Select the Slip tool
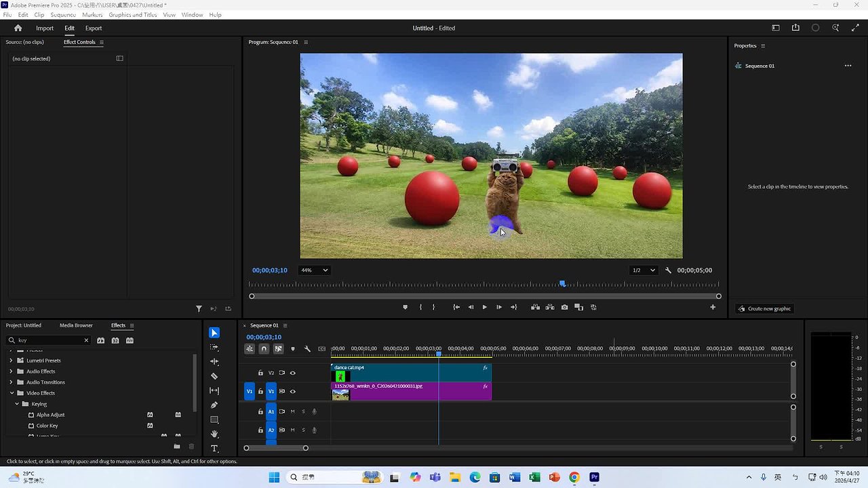 pyautogui.click(x=214, y=390)
